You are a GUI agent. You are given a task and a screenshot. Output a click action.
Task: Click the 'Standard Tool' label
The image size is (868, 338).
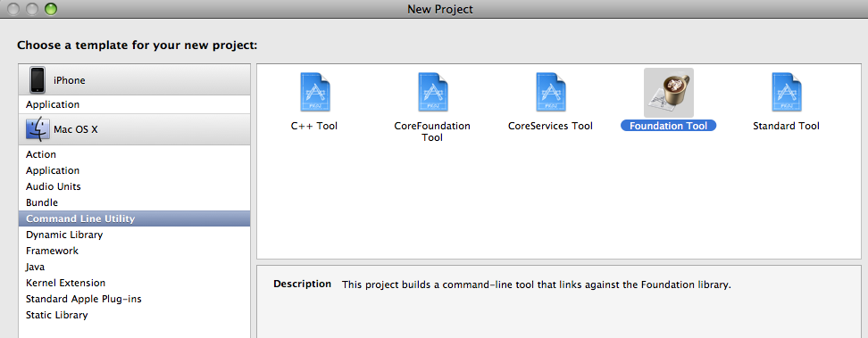[x=786, y=126]
